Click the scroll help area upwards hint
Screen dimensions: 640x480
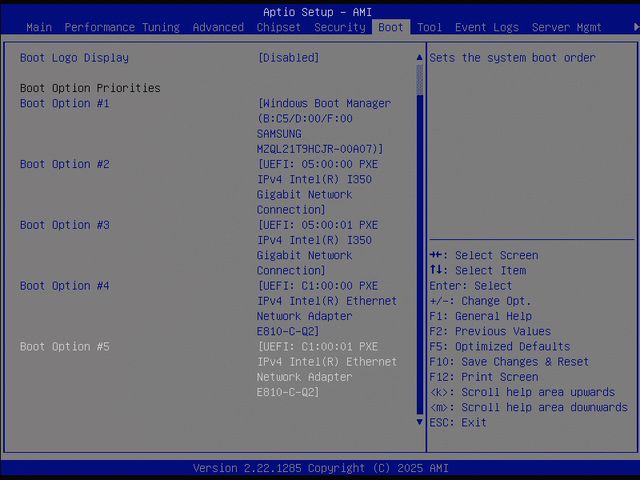click(x=522, y=392)
